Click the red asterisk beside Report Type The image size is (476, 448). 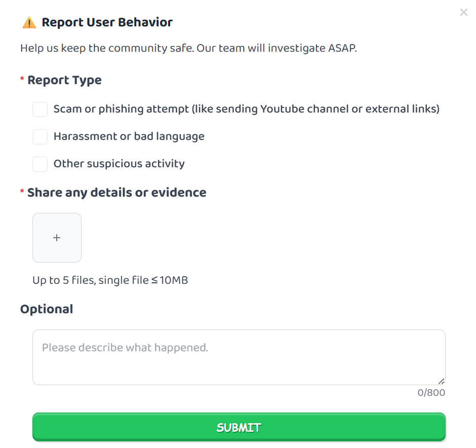click(x=22, y=79)
